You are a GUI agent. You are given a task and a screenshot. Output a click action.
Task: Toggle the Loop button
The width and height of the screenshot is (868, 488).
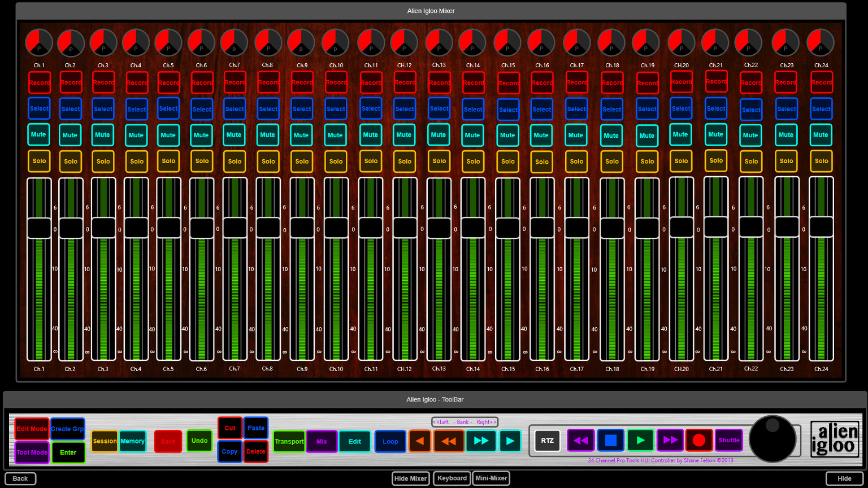pyautogui.click(x=390, y=442)
